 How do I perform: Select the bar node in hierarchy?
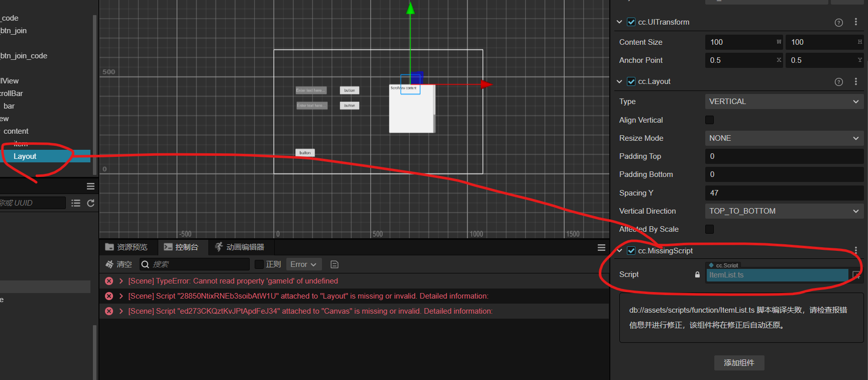pyautogui.click(x=9, y=106)
